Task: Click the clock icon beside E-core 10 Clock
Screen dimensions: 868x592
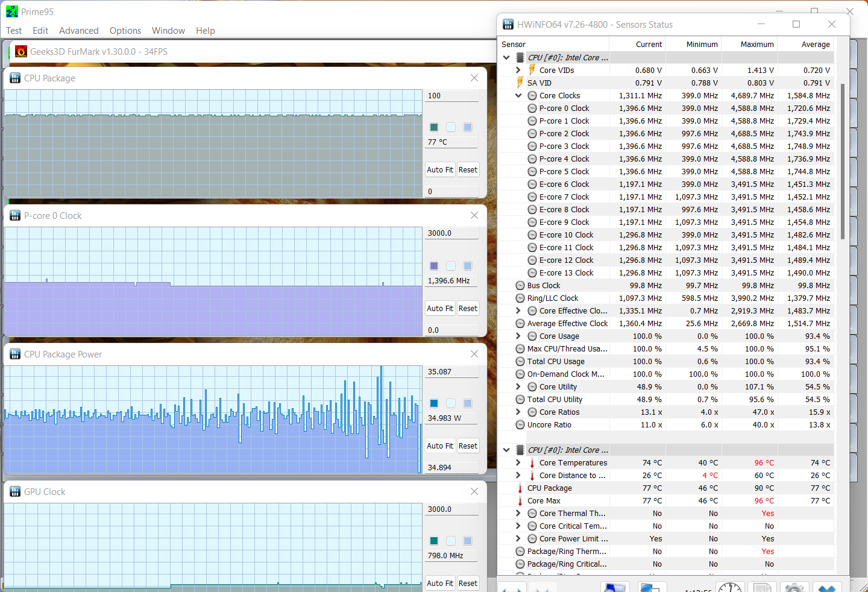Action: (532, 235)
